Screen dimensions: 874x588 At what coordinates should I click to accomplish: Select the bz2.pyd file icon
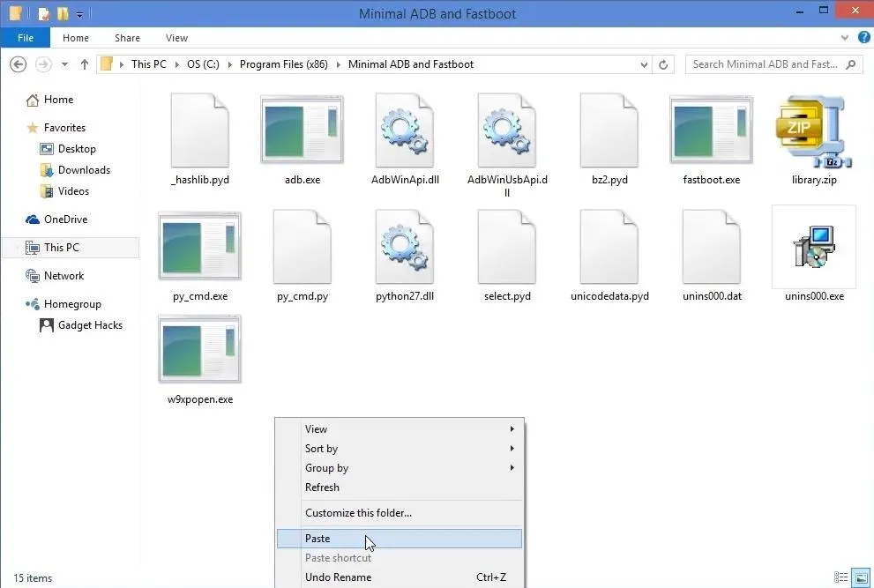tap(609, 130)
